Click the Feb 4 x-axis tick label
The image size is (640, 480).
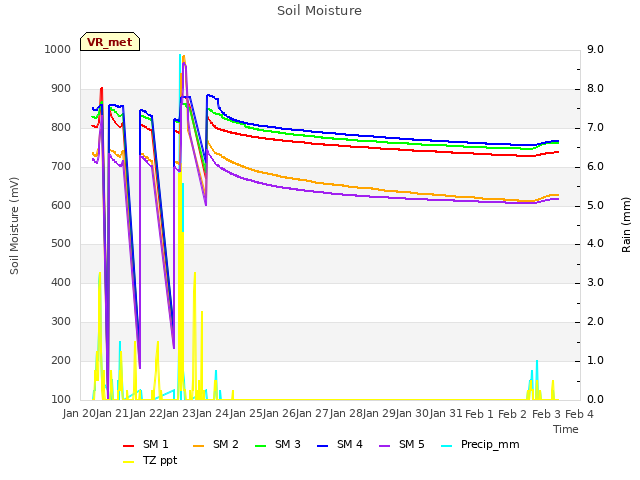point(579,414)
